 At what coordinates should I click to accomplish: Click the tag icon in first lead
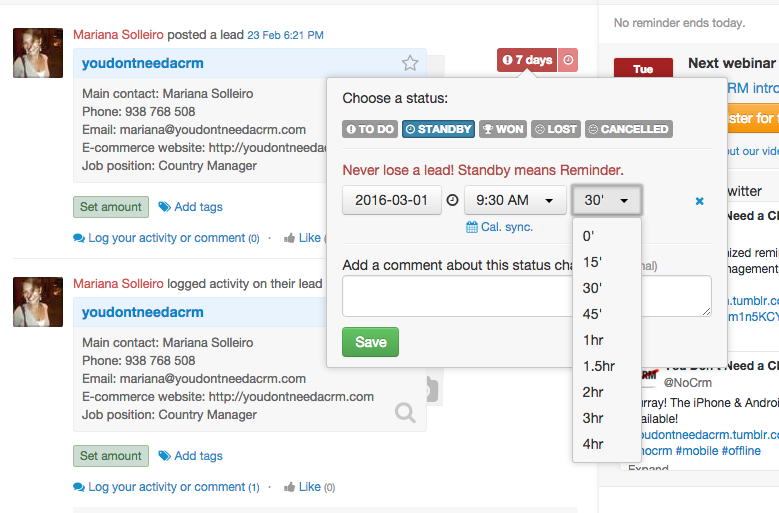click(x=165, y=207)
